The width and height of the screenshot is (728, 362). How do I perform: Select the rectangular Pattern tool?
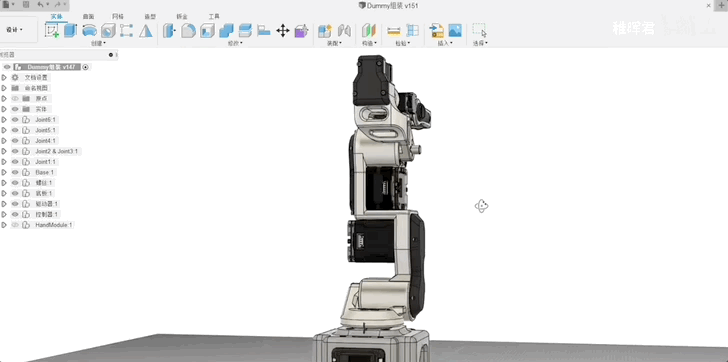(126, 31)
